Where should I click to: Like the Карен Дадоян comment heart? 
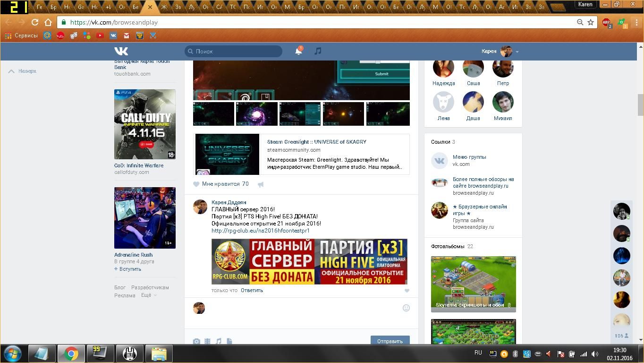coord(407,291)
